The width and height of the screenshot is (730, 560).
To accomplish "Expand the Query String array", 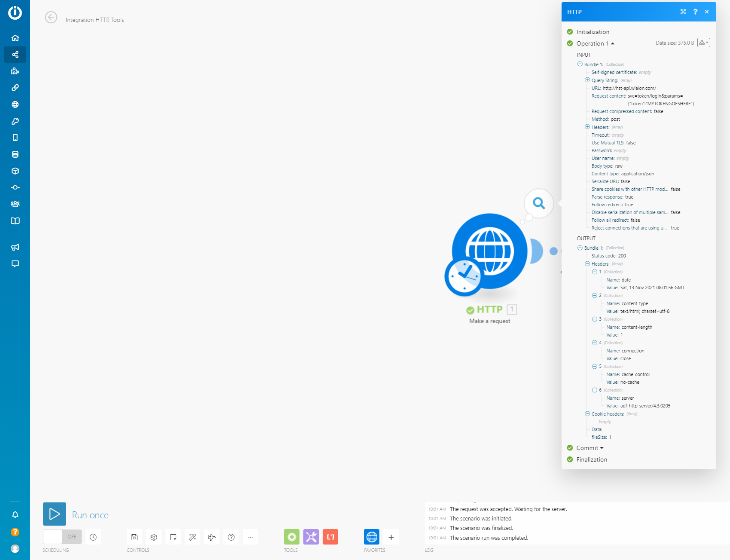I will point(587,80).
